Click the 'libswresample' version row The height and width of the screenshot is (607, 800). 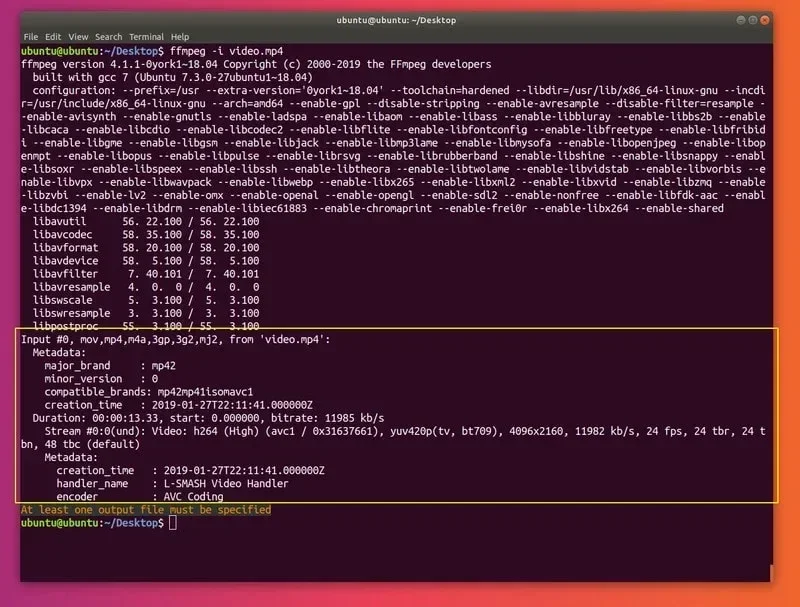146,313
